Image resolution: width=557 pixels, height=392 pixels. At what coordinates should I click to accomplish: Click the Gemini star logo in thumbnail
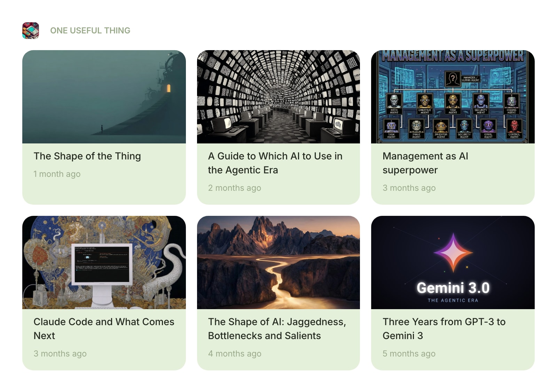click(453, 253)
